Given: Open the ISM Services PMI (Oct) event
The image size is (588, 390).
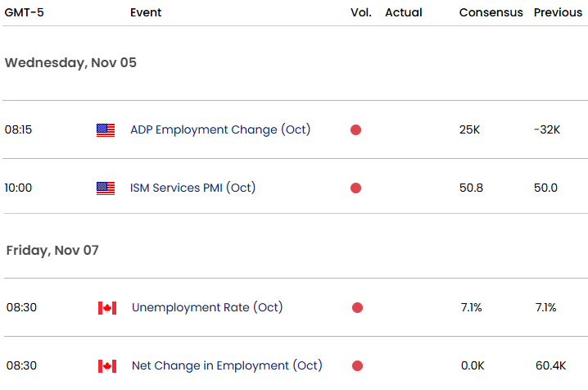Looking at the screenshot, I should 192,188.
